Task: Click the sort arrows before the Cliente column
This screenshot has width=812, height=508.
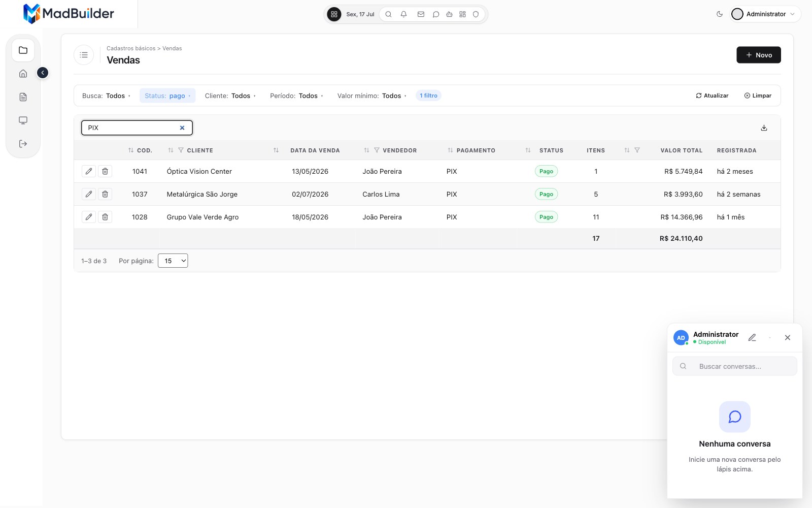Action: tap(171, 150)
